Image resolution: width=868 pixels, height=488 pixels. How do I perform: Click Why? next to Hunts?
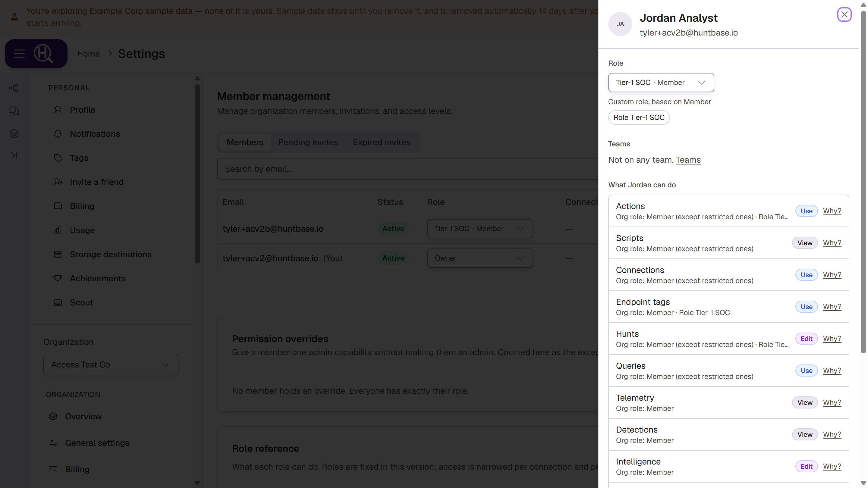pyautogui.click(x=832, y=339)
